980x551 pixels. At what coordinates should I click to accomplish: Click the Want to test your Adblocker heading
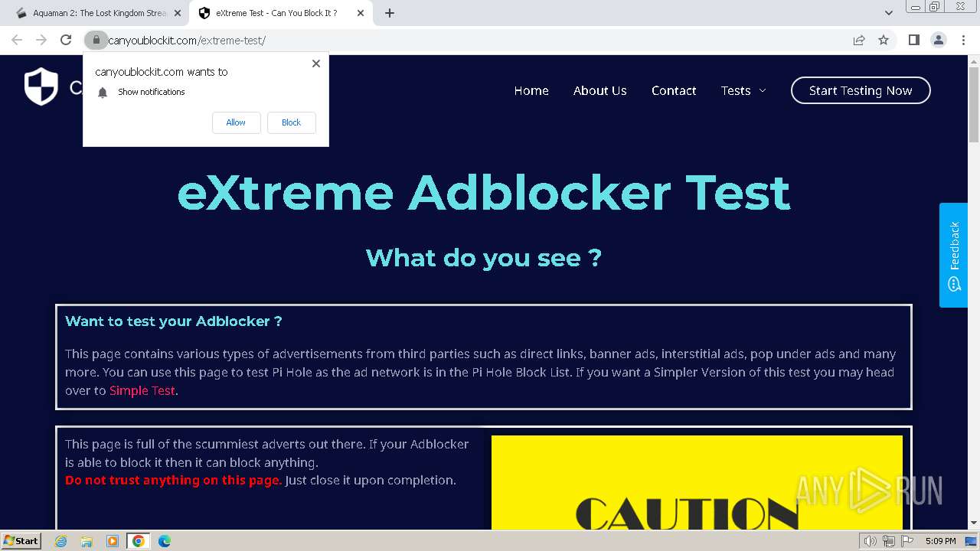[x=173, y=321]
